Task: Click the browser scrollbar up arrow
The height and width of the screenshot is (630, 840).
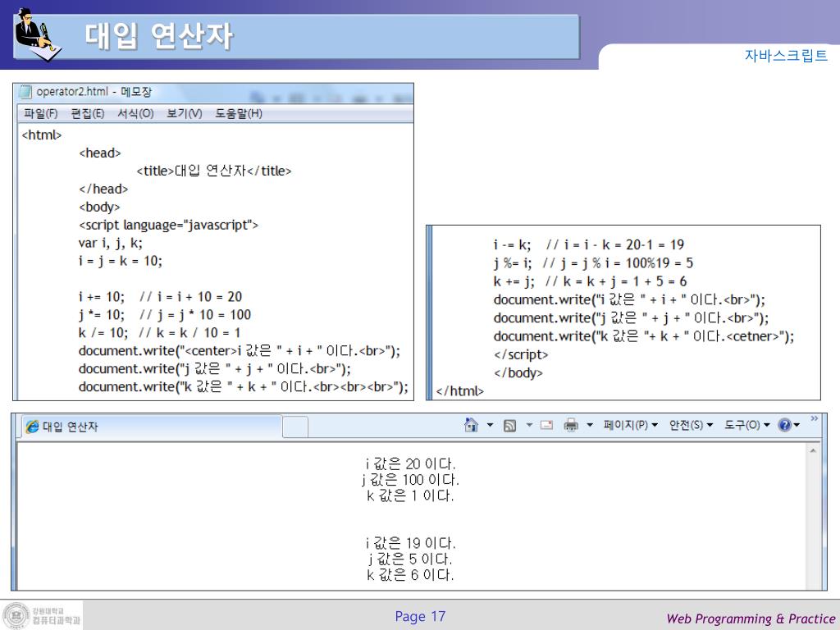Action: tap(813, 451)
